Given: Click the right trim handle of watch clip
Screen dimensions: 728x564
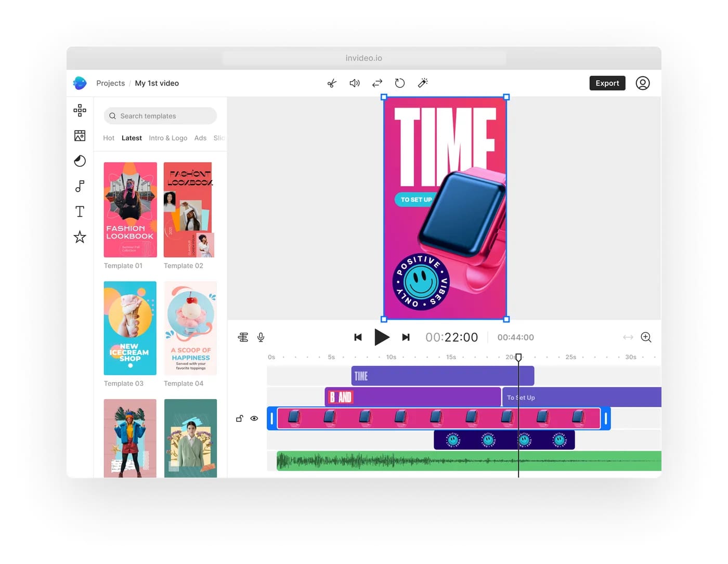Looking at the screenshot, I should coord(606,418).
